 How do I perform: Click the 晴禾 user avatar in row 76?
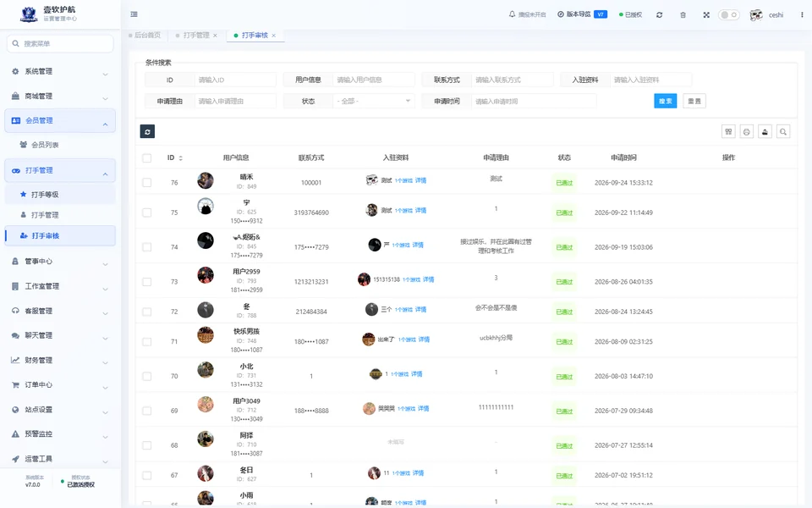pyautogui.click(x=206, y=180)
